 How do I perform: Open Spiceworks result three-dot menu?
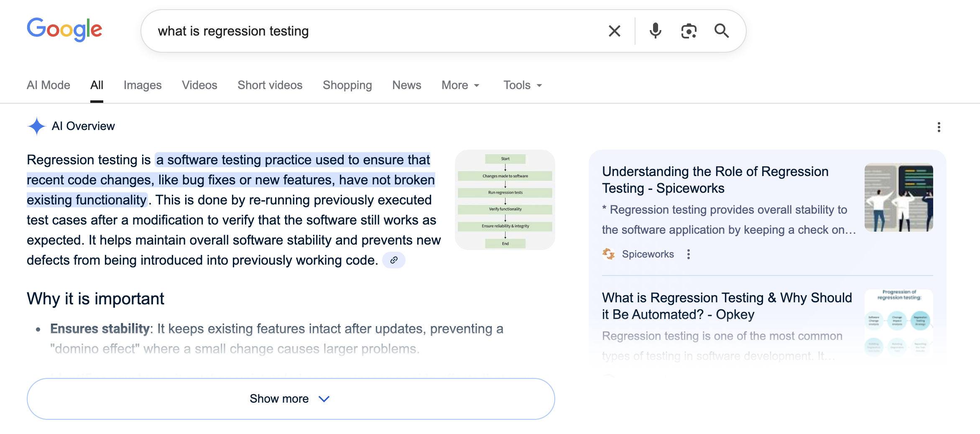688,254
